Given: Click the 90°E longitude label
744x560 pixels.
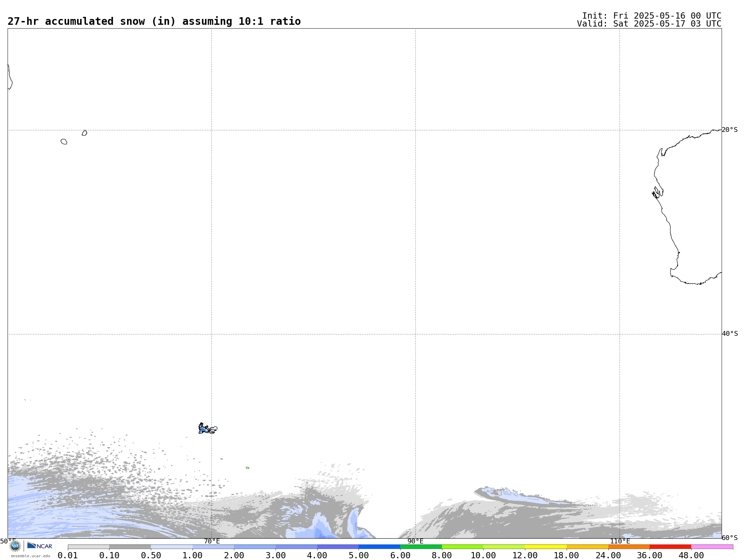Looking at the screenshot, I should coord(415,541).
